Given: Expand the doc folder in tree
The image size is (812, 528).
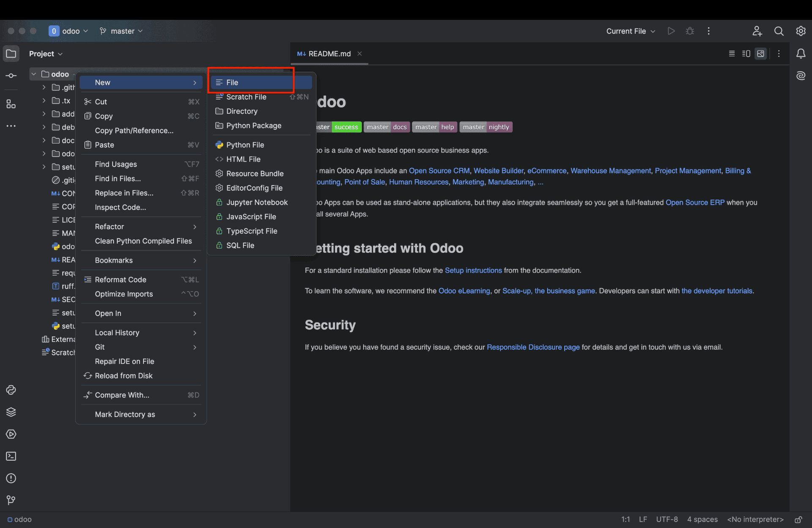Looking at the screenshot, I should [x=44, y=140].
